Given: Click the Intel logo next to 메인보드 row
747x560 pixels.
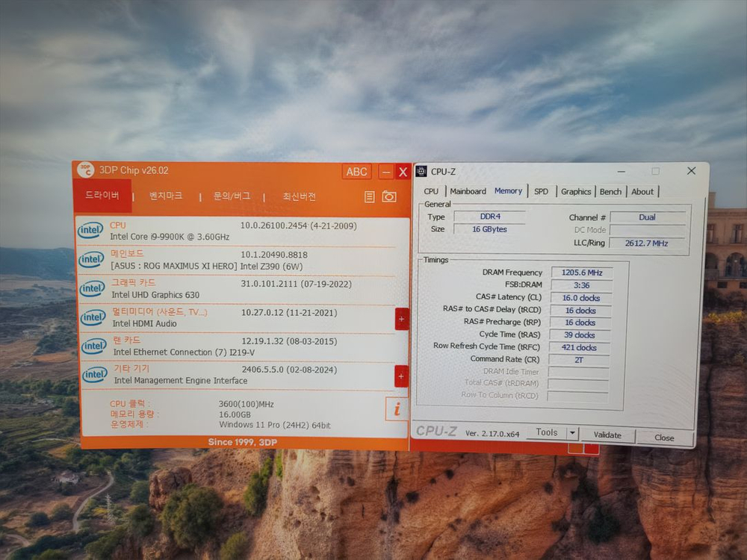Looking at the screenshot, I should 91,260.
